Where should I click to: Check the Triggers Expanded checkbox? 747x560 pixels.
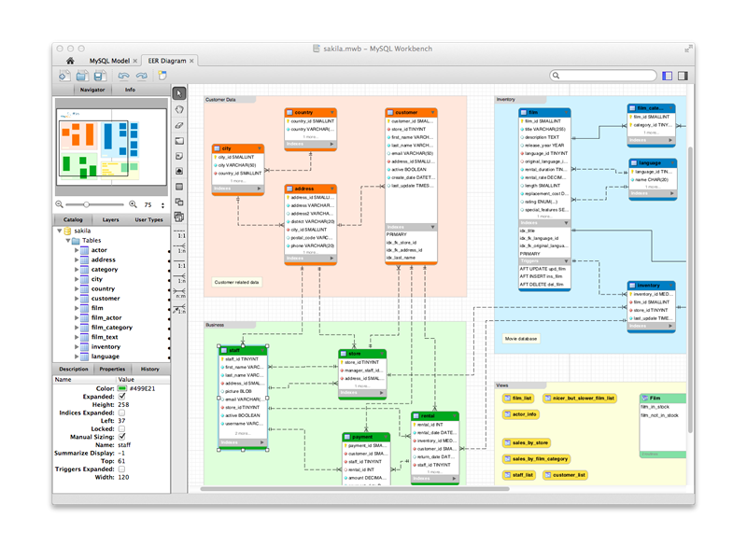[x=122, y=469]
